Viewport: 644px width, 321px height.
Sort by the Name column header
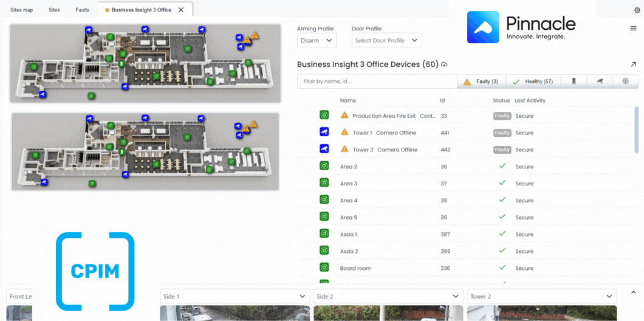pyautogui.click(x=348, y=100)
